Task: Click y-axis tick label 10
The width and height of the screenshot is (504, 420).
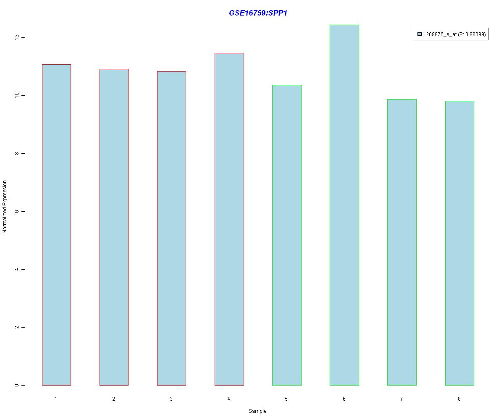Action: pyautogui.click(x=17, y=95)
